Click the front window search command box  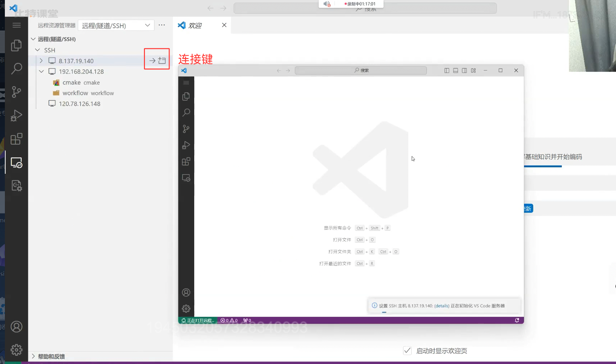[361, 70]
